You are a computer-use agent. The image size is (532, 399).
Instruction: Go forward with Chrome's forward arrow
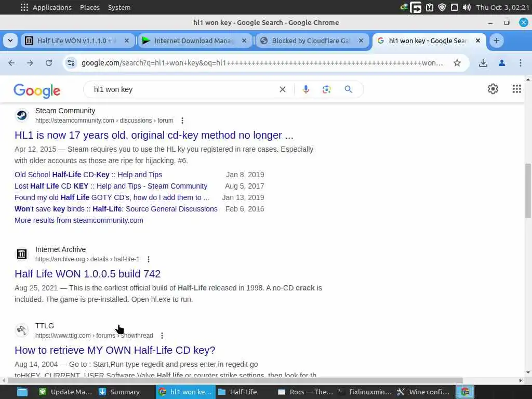click(x=30, y=63)
